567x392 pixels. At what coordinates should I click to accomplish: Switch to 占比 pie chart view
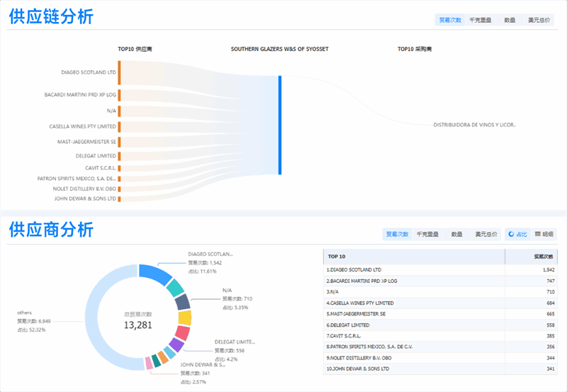[518, 234]
